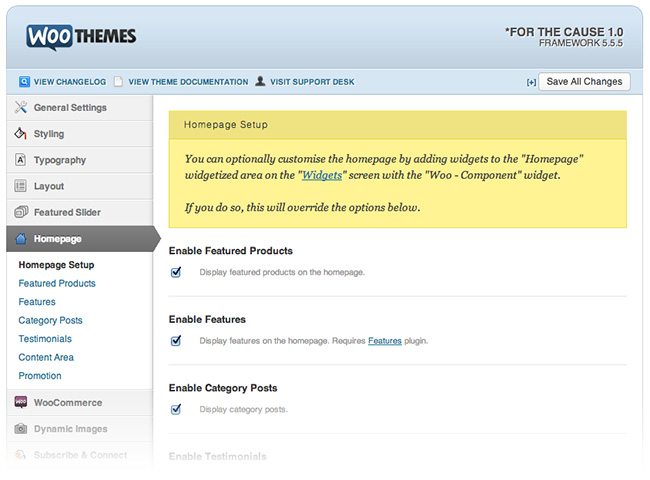Screen dimensions: 650x480
Task: Go to Category Posts submenu
Action: click(50, 320)
